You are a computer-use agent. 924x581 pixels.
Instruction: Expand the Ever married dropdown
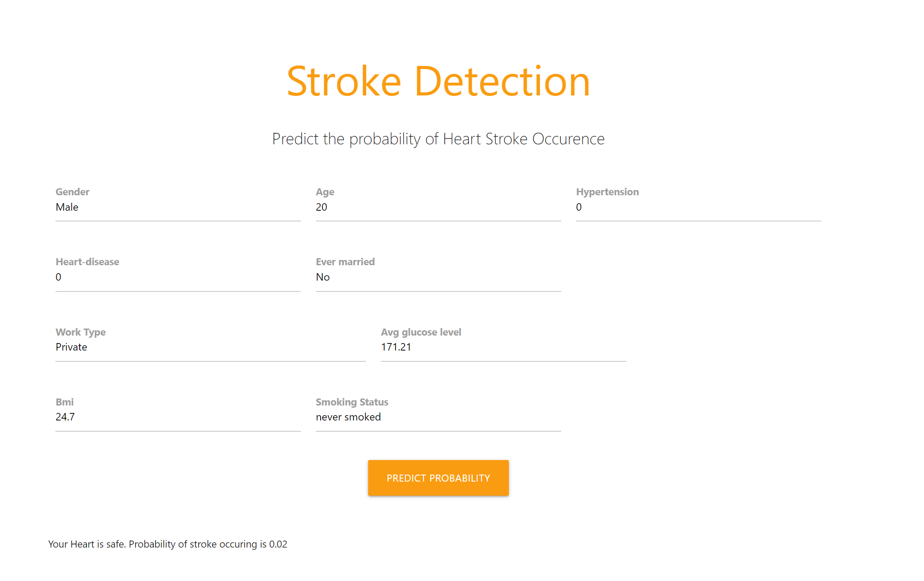tap(438, 277)
